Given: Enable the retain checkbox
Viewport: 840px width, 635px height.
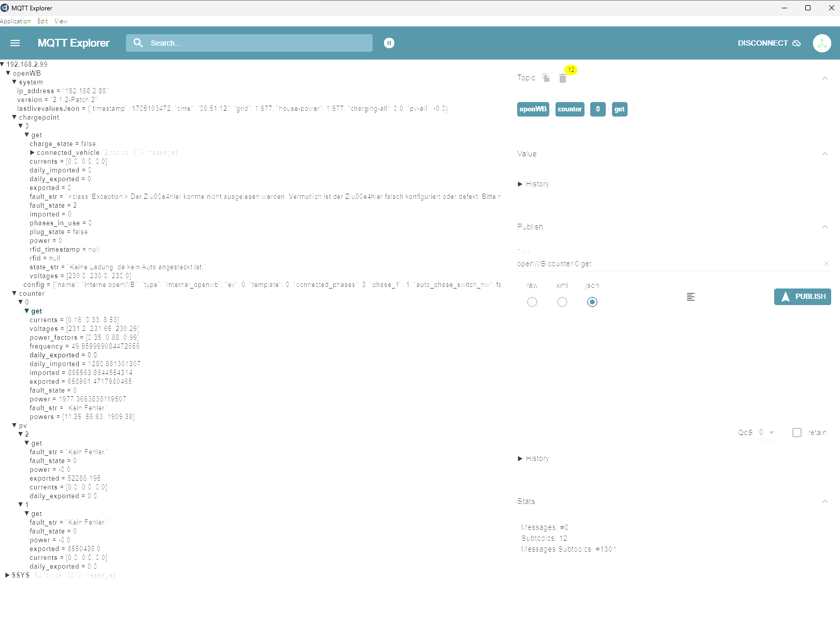Looking at the screenshot, I should tap(797, 432).
